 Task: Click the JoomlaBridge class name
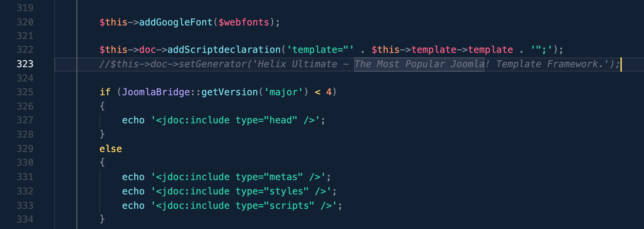pos(156,92)
